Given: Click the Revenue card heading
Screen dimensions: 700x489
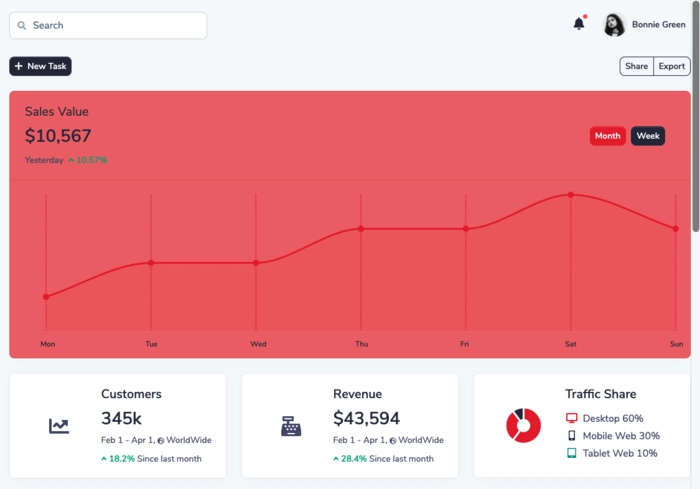Looking at the screenshot, I should pos(357,394).
